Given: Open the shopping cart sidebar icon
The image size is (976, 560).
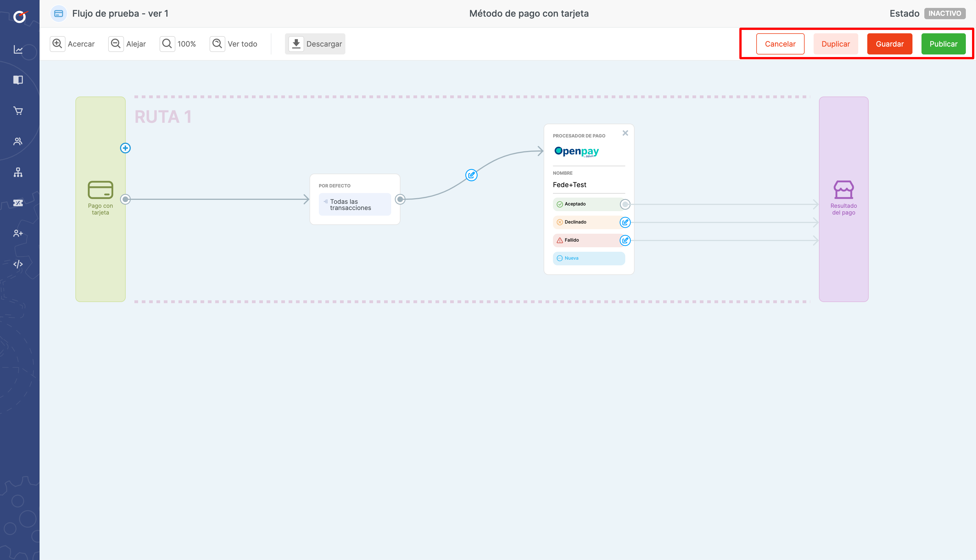Looking at the screenshot, I should pyautogui.click(x=18, y=111).
